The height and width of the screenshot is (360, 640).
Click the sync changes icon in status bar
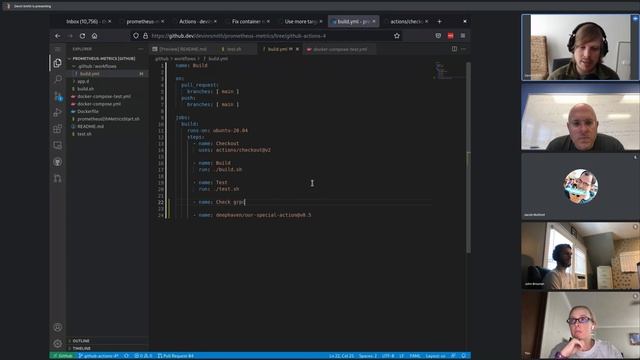126,356
